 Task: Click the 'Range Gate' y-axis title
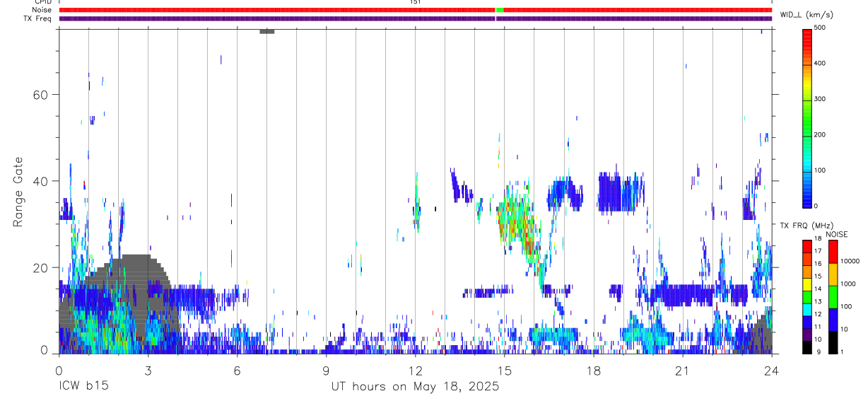[x=19, y=191]
